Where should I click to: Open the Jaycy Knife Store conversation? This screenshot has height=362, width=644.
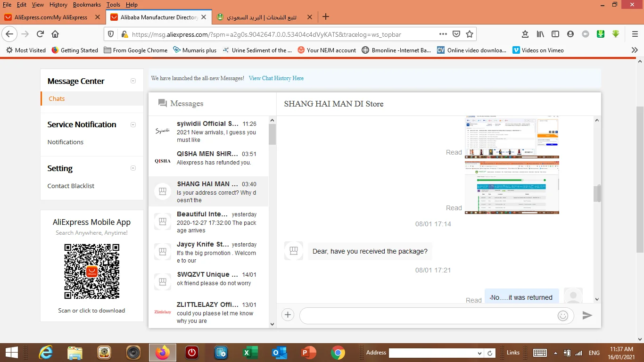tap(208, 252)
